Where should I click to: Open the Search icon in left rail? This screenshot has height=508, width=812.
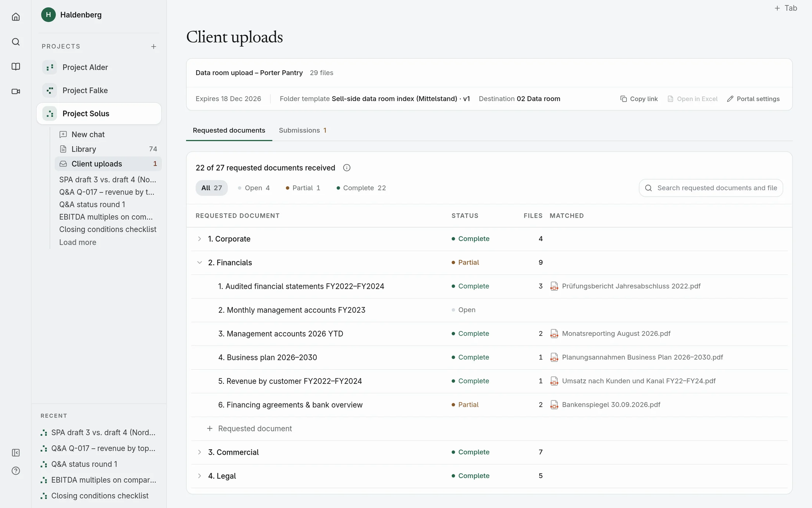click(x=16, y=42)
